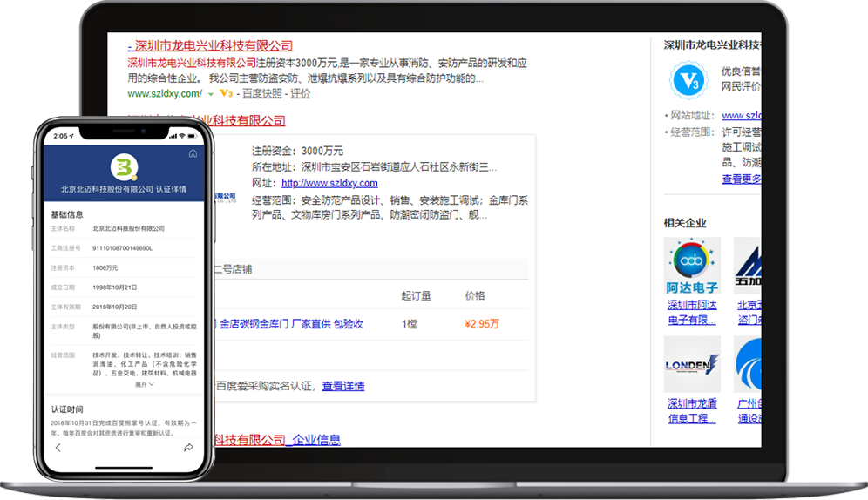Tap the share arrow on phone screen
This screenshot has height=500, width=868.
(189, 448)
